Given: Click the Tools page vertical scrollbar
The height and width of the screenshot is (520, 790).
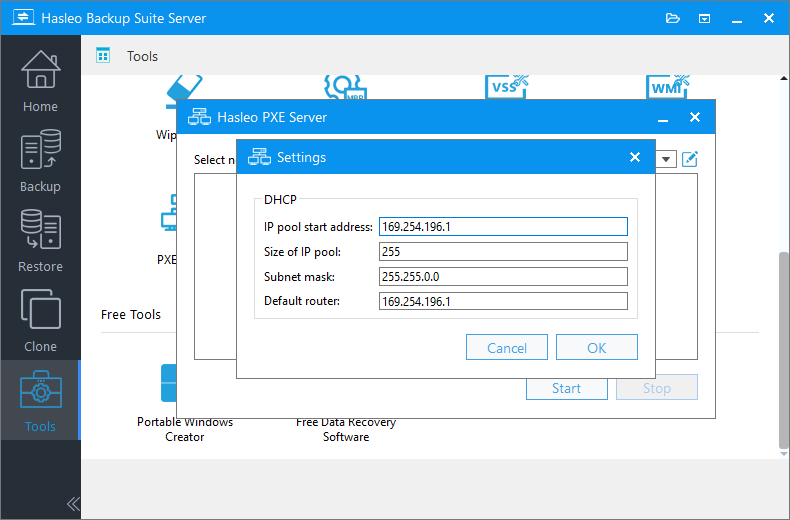Looking at the screenshot, I should pos(783,350).
